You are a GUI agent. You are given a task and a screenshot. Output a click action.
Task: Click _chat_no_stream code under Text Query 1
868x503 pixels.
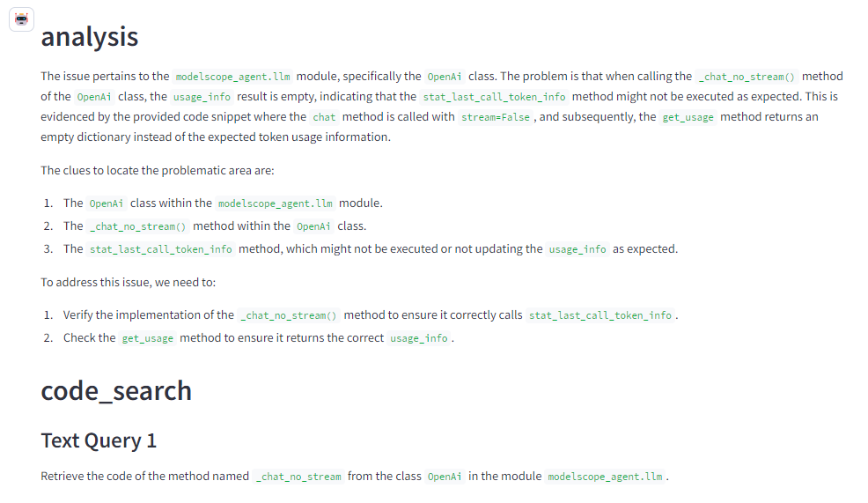click(298, 477)
